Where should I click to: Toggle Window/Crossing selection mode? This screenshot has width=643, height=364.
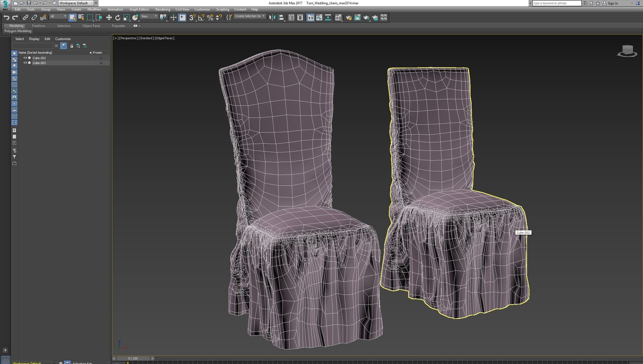tap(99, 18)
